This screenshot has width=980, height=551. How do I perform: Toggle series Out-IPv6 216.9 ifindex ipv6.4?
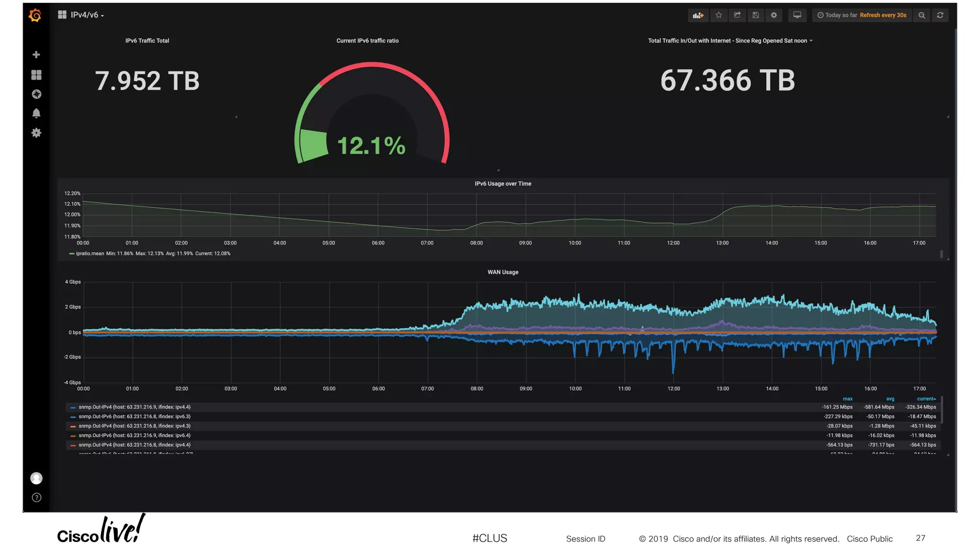134,435
